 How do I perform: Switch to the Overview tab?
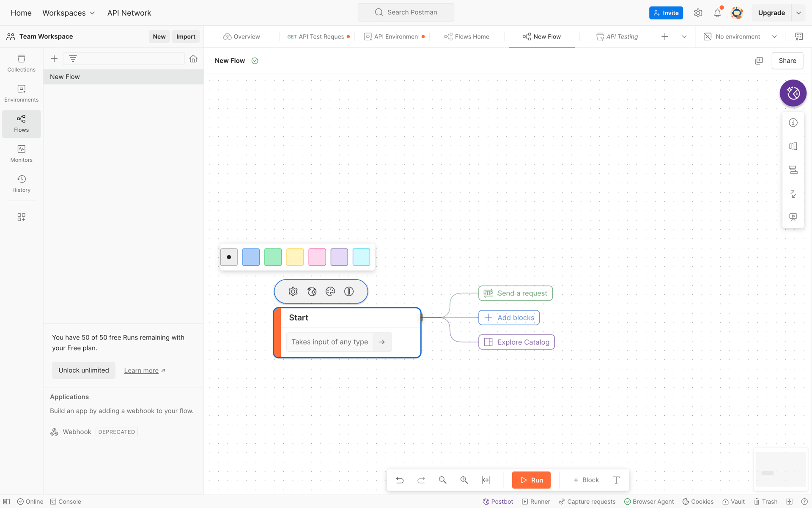point(241,37)
